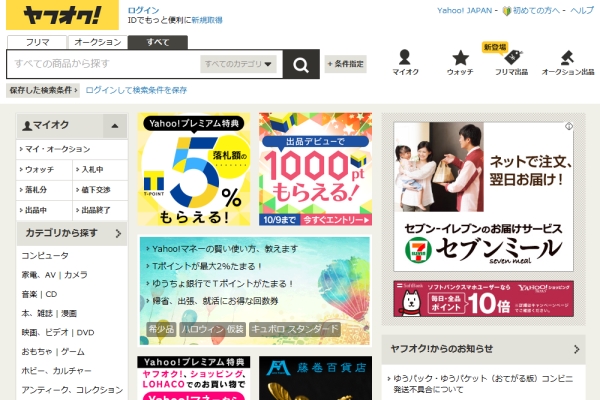Open すべてのカテゴリ dropdown

click(238, 64)
